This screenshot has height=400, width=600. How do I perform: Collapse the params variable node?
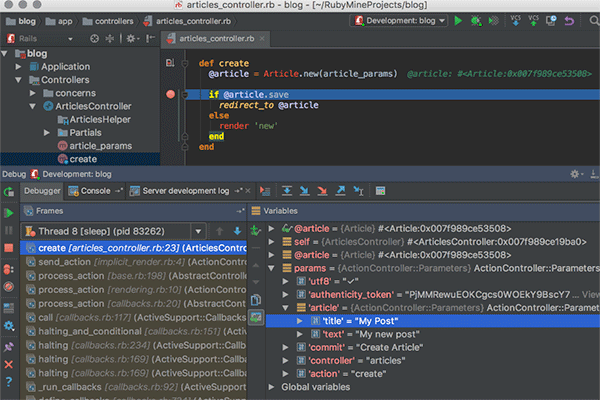(x=271, y=268)
